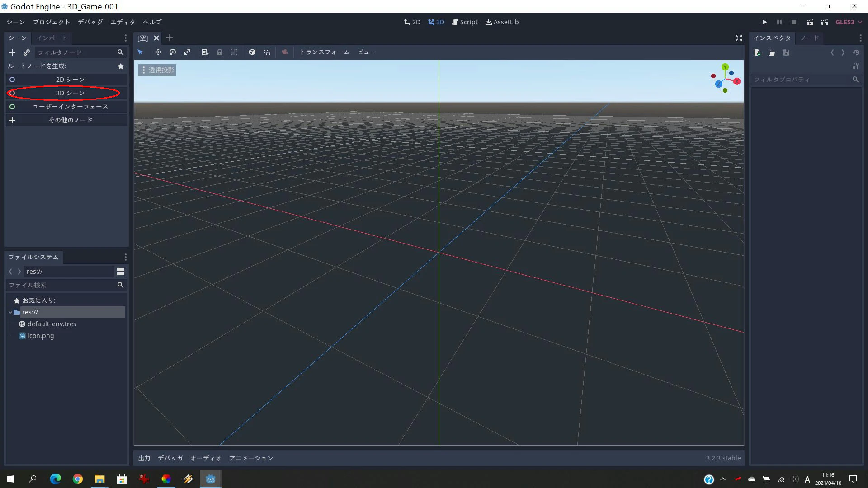Click the viewport axis gizmo X handle
This screenshot has height=488, width=868.
click(x=737, y=81)
